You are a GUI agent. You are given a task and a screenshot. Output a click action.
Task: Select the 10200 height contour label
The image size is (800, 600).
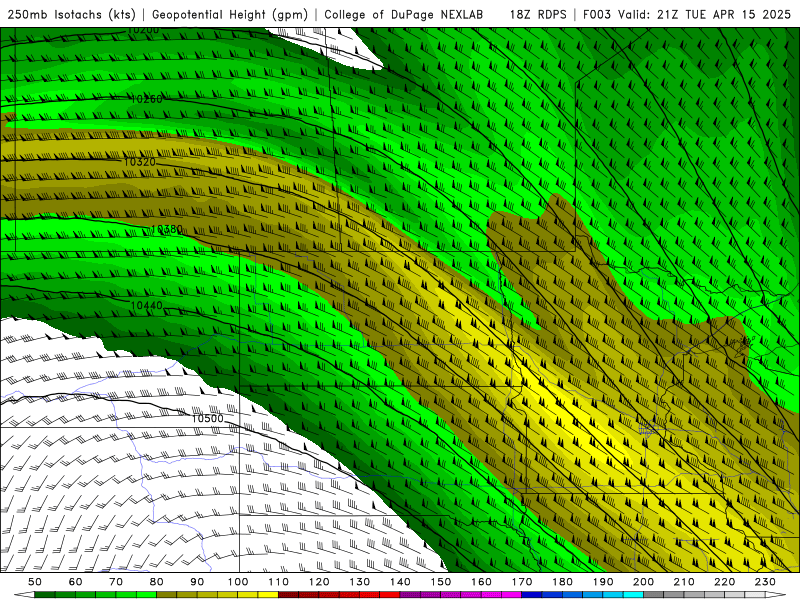(143, 30)
